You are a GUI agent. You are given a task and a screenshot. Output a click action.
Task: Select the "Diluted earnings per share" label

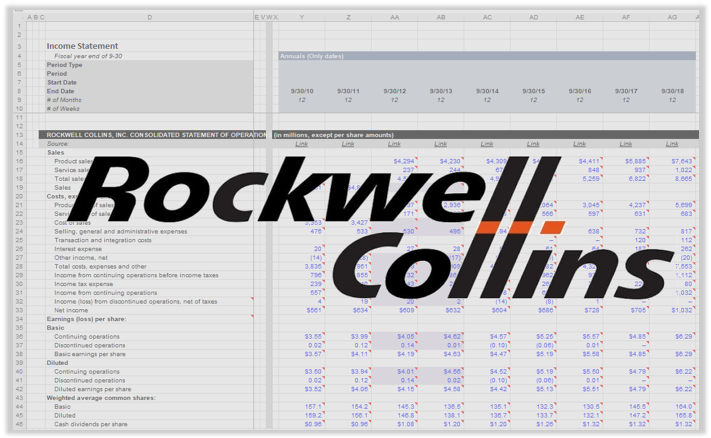click(x=93, y=389)
